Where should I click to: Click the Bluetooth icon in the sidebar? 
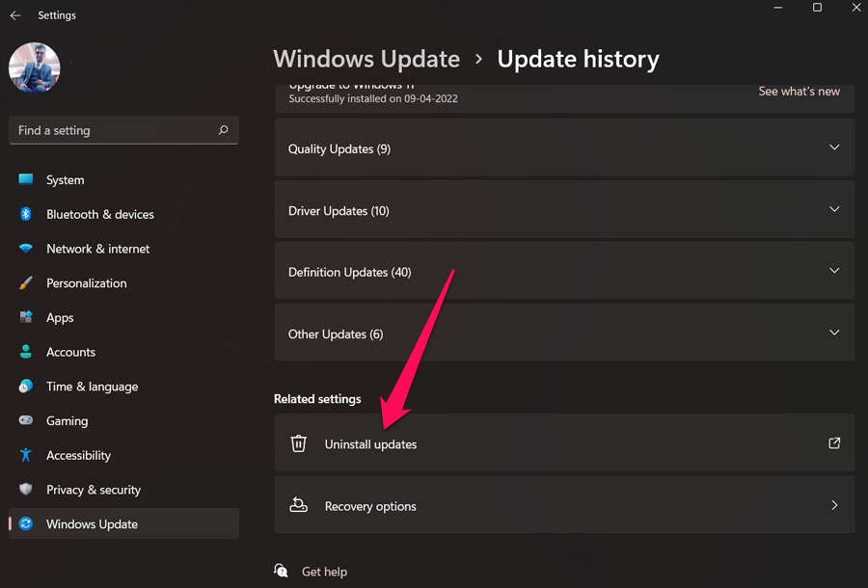click(26, 214)
